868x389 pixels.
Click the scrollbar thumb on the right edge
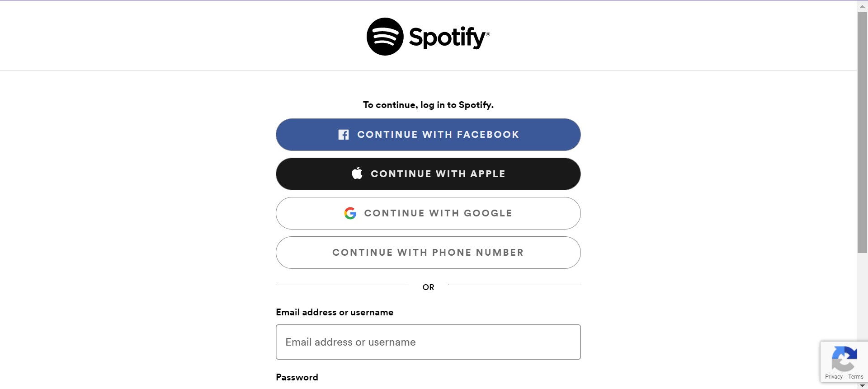click(x=862, y=136)
